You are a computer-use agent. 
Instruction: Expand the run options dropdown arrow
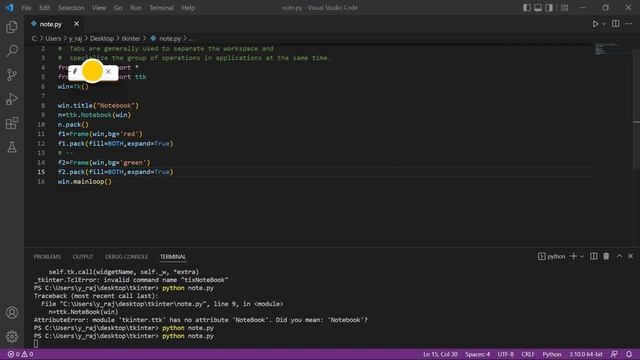[x=604, y=24]
